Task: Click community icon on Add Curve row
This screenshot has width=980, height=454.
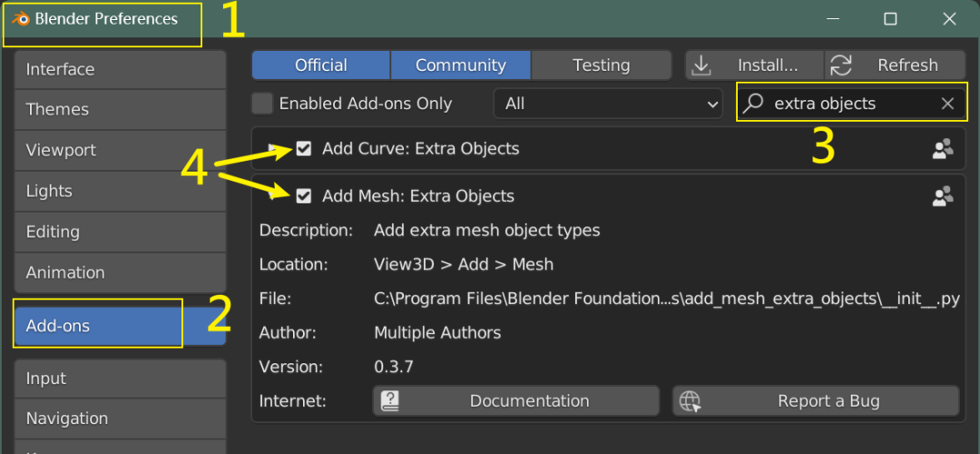Action: coord(943,149)
